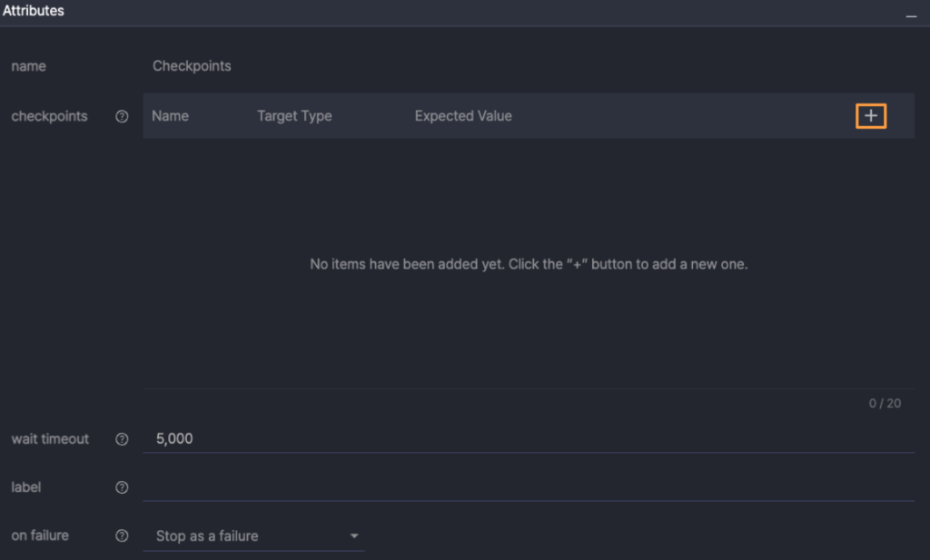The height and width of the screenshot is (560, 930).
Task: Click the Attributes panel title
Action: pyautogui.click(x=34, y=11)
